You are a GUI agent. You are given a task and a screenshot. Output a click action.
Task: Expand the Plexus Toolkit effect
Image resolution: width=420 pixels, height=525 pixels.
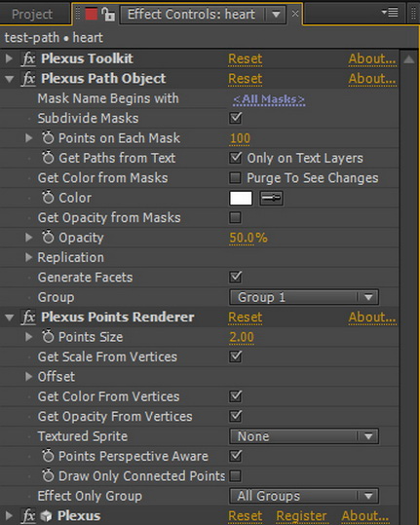[9, 58]
